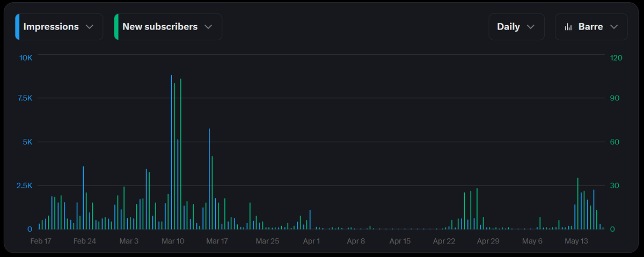Image resolution: width=644 pixels, height=257 pixels.
Task: Click the "Apr 1" date label
Action: (311, 241)
